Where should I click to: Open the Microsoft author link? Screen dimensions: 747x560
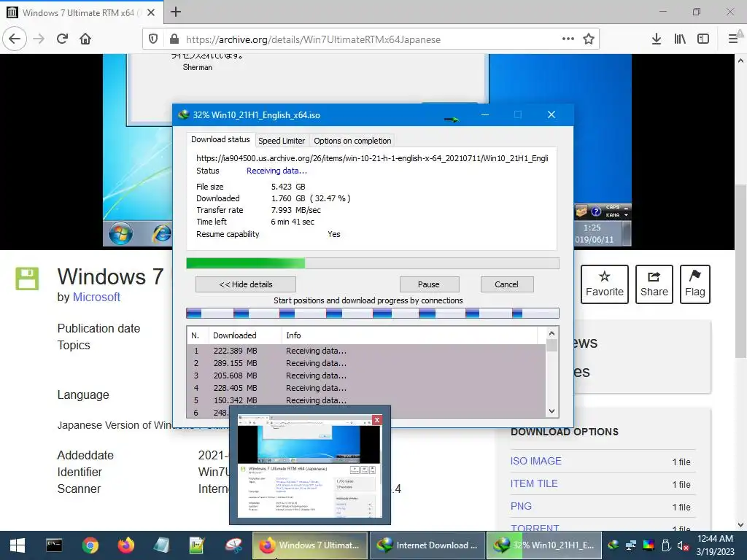click(x=96, y=297)
